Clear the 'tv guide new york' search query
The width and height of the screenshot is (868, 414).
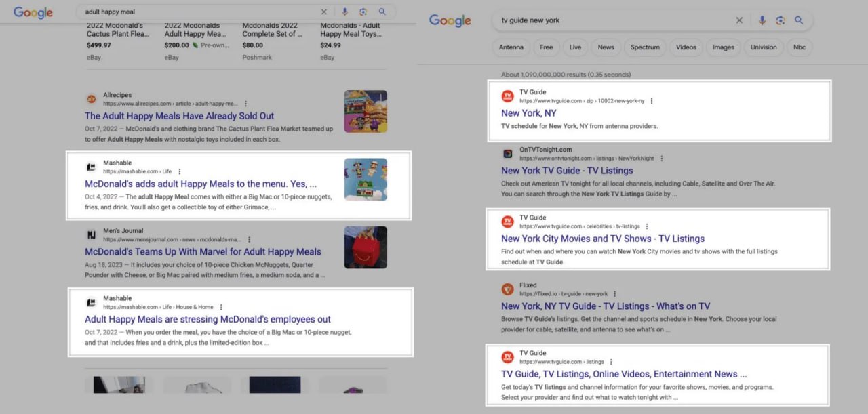pos(739,20)
